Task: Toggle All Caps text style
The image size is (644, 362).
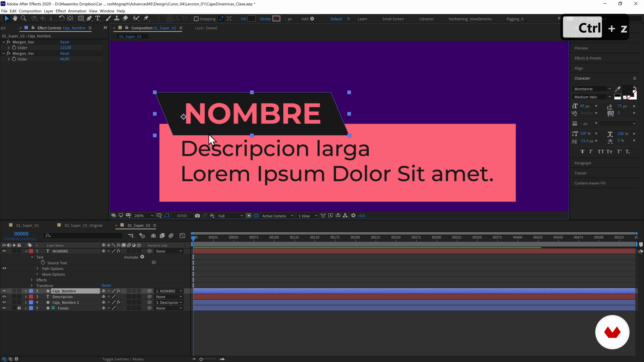Action: [x=601, y=151]
